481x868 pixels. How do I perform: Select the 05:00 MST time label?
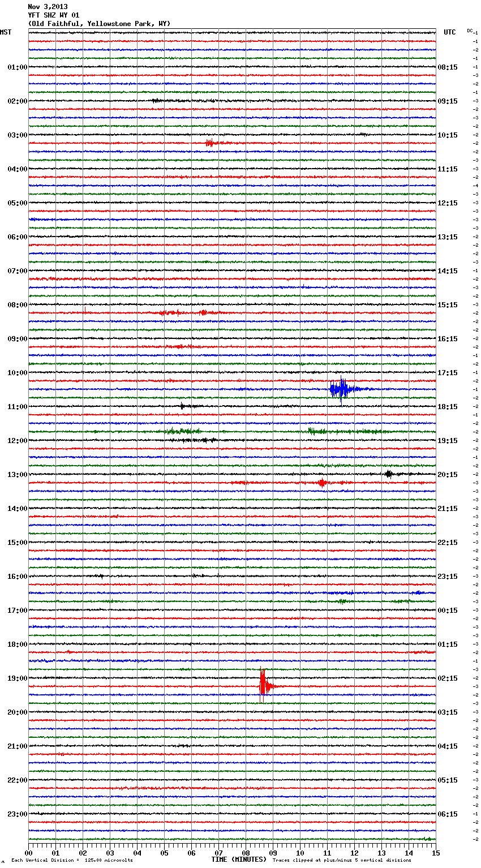tap(18, 203)
